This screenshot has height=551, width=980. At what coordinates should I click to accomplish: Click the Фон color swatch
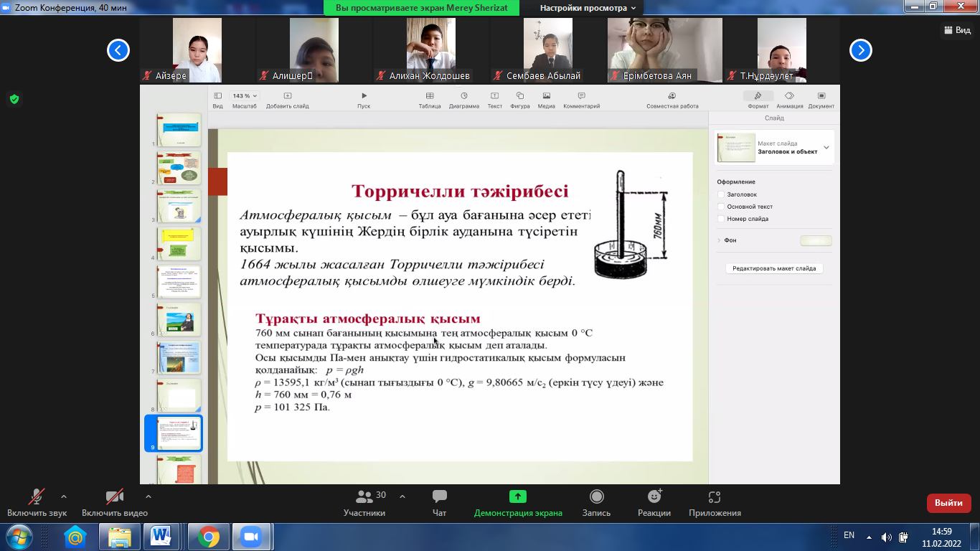[x=816, y=240]
